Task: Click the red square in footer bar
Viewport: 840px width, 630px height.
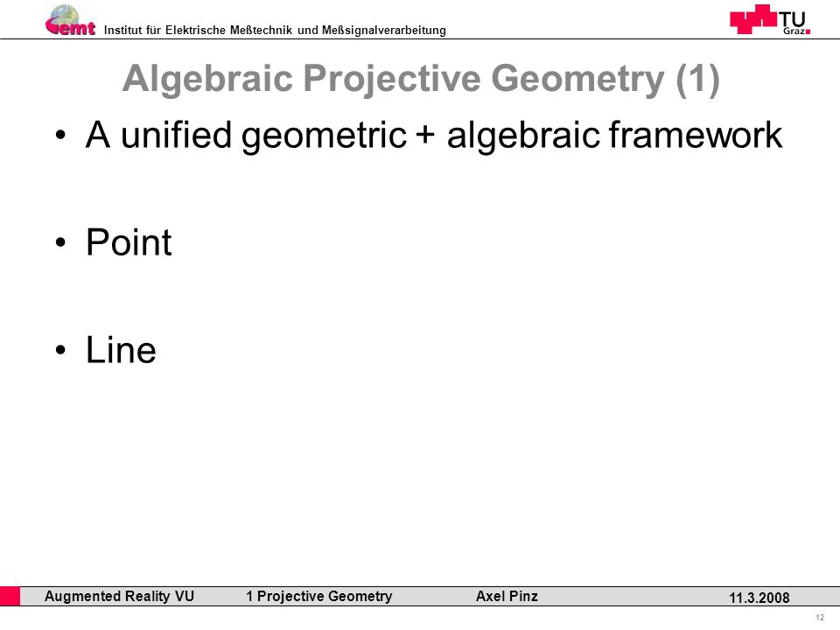Action: pos(10,596)
